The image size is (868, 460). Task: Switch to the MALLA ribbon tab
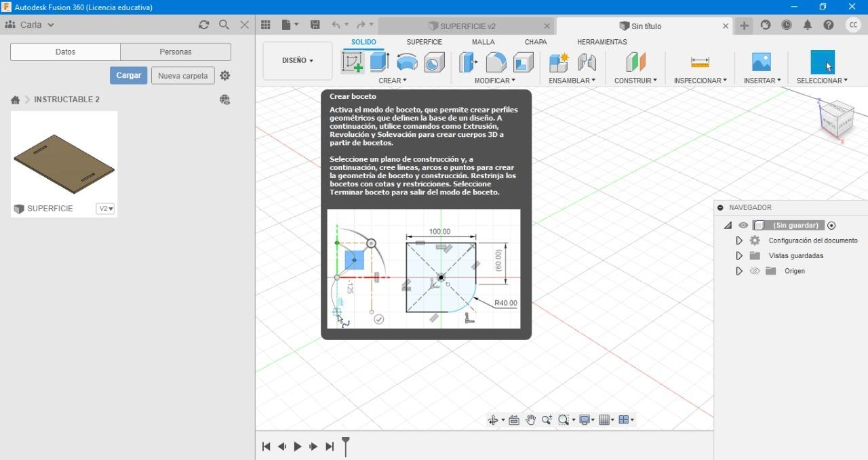[484, 42]
